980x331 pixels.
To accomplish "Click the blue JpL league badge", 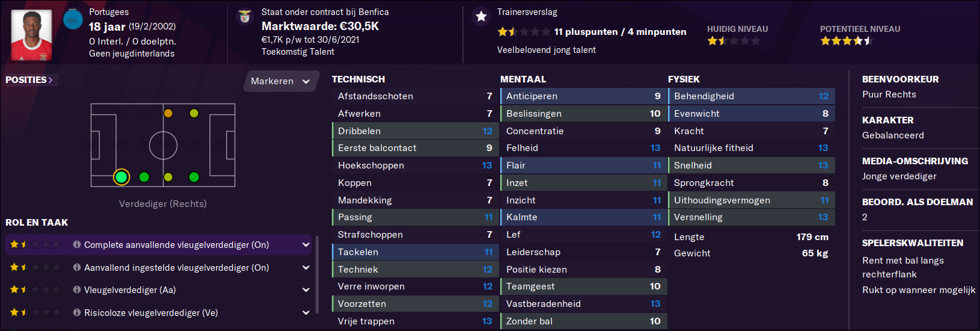I will (72, 19).
